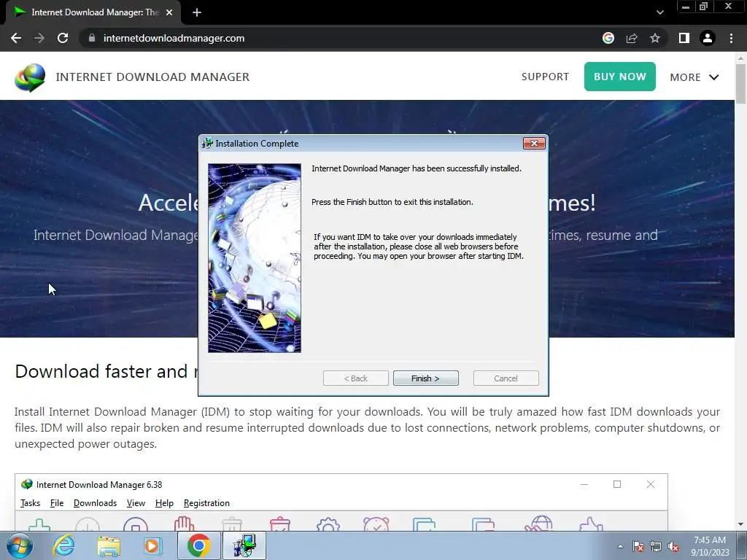
Task: Close the Internet Download Manager tab
Action: (x=169, y=12)
